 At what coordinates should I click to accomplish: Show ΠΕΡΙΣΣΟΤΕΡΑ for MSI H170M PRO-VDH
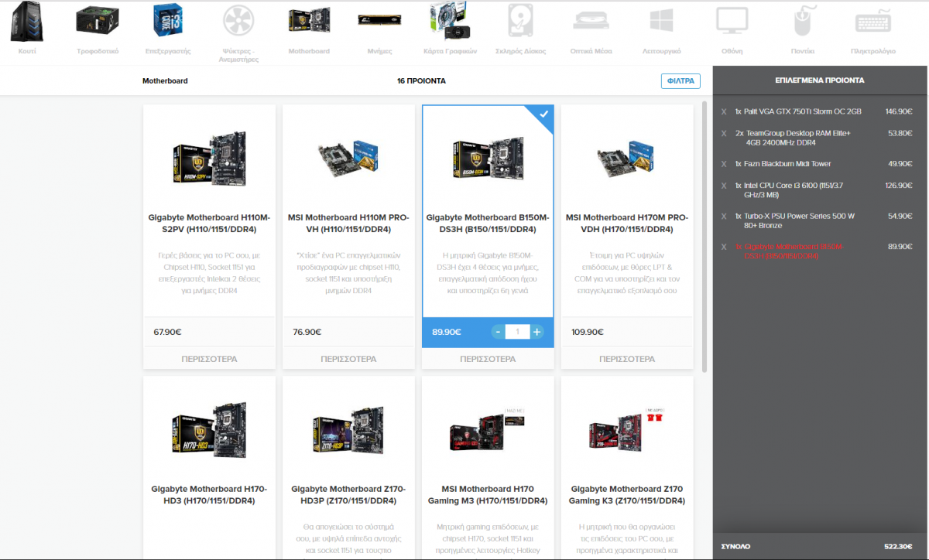(627, 359)
